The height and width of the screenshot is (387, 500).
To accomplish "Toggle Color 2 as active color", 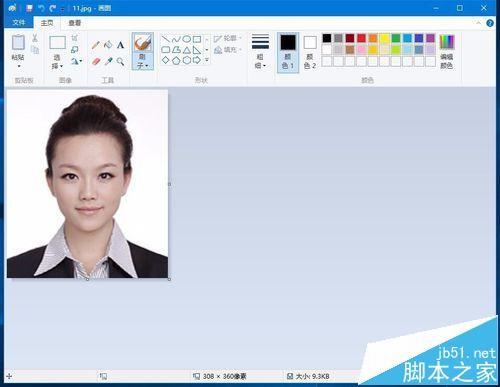I will pyautogui.click(x=310, y=52).
